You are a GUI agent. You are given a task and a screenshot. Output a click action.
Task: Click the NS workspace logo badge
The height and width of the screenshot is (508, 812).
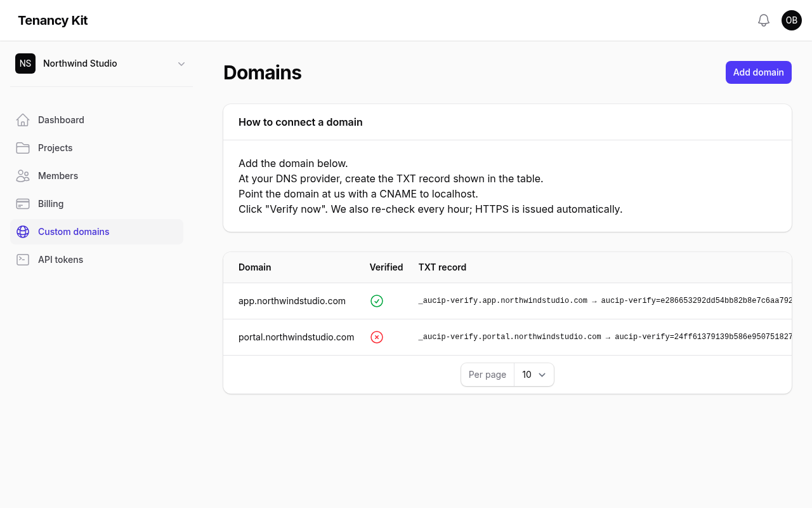pyautogui.click(x=25, y=63)
